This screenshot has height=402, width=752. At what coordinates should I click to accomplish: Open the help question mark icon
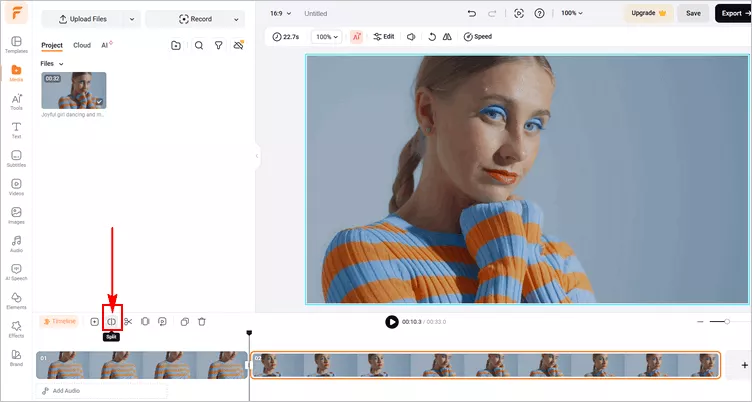click(540, 13)
